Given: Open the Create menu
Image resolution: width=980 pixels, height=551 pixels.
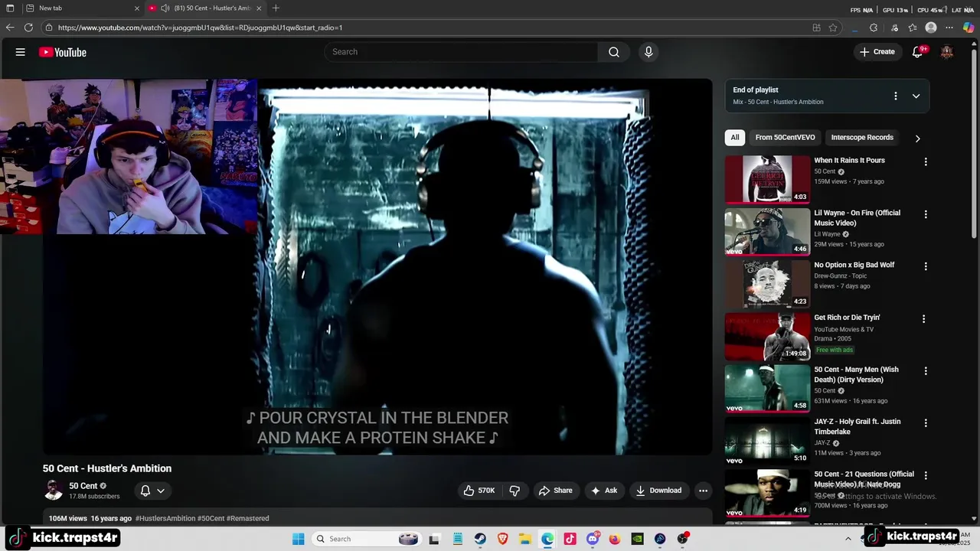Looking at the screenshot, I should point(877,52).
